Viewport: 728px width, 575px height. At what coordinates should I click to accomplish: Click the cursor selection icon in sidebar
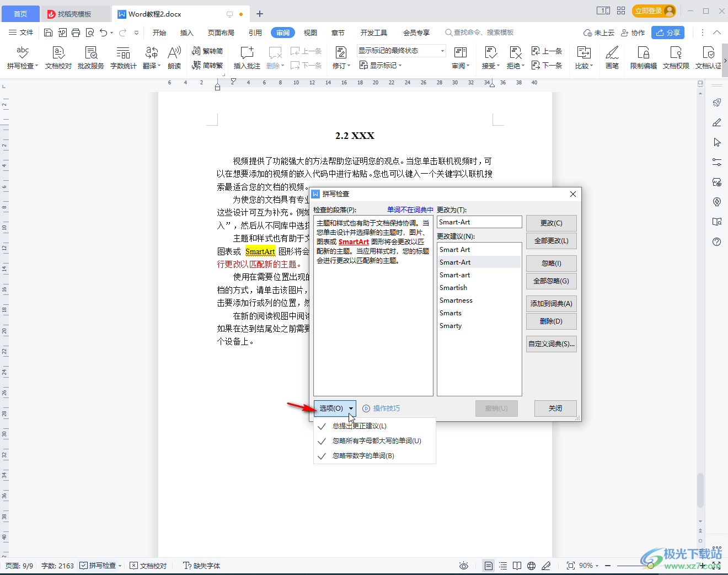click(x=717, y=142)
